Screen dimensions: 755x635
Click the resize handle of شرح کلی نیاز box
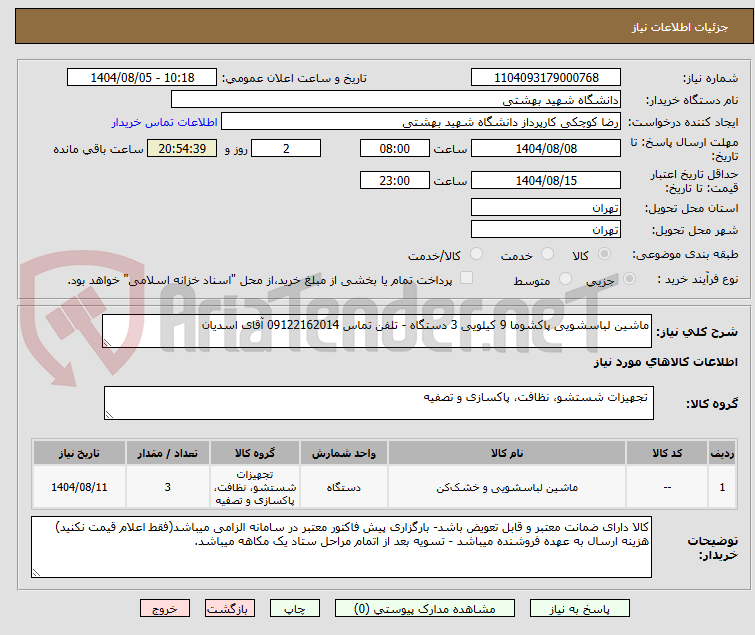click(107, 342)
